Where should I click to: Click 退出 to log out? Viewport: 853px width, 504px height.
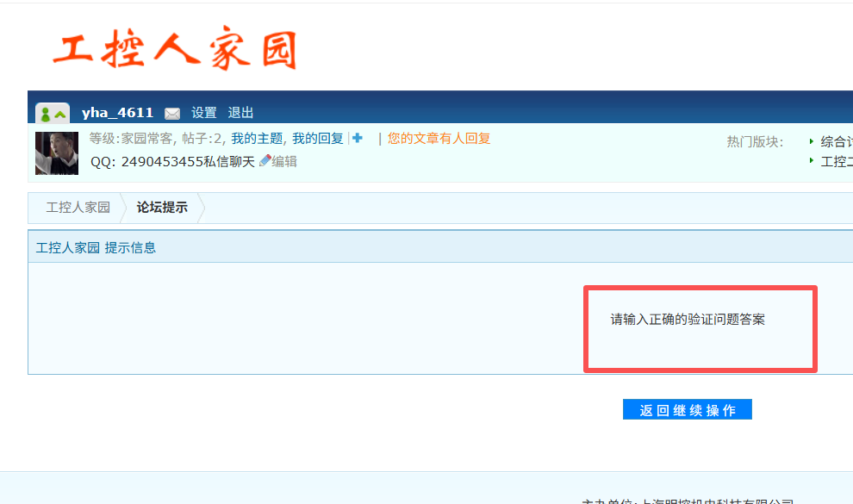(240, 113)
